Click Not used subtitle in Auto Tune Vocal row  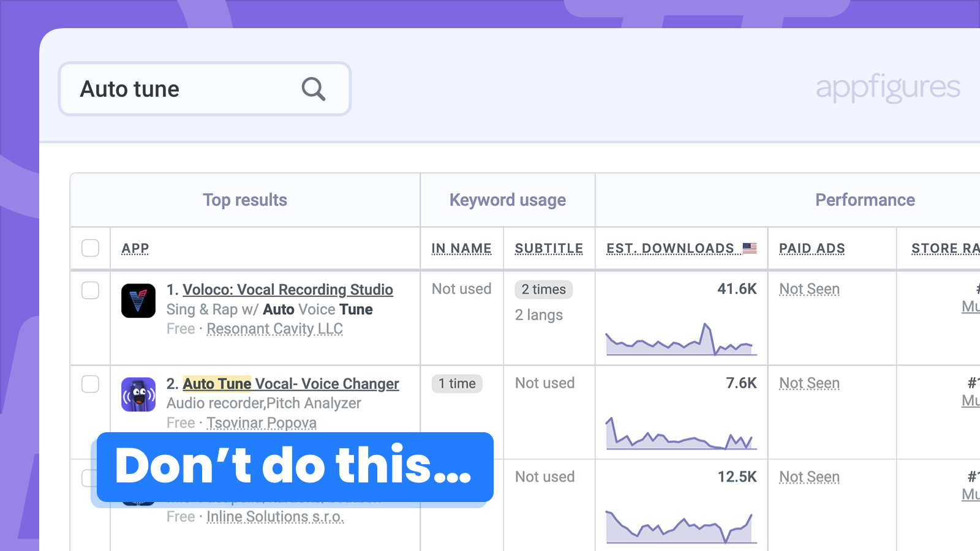pyautogui.click(x=545, y=383)
